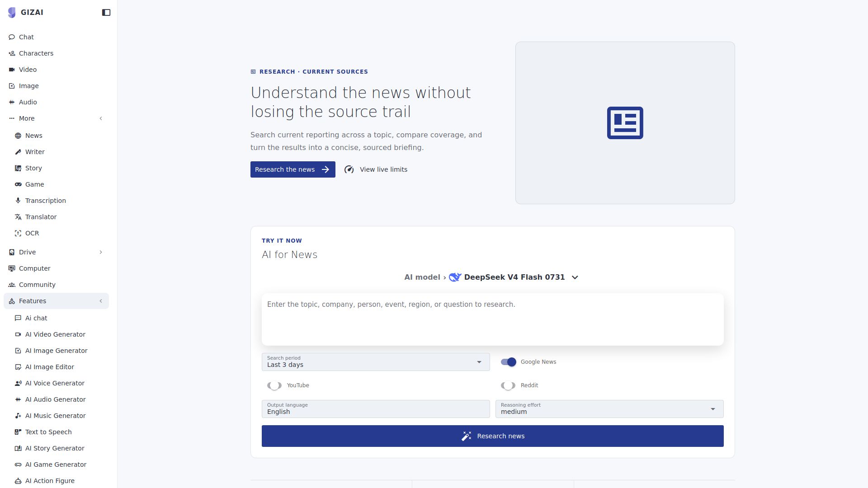
Task: Click the AI Music Generator note icon
Action: point(18,416)
